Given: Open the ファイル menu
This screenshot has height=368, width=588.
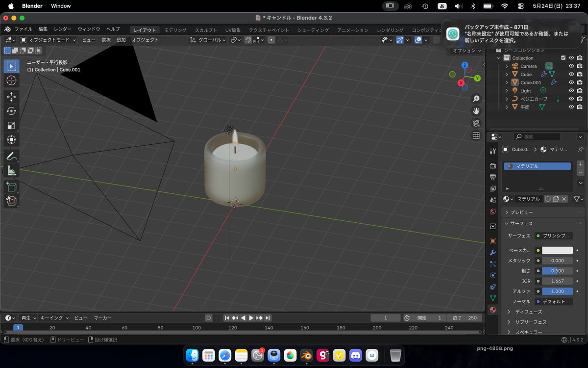Looking at the screenshot, I should [23, 29].
